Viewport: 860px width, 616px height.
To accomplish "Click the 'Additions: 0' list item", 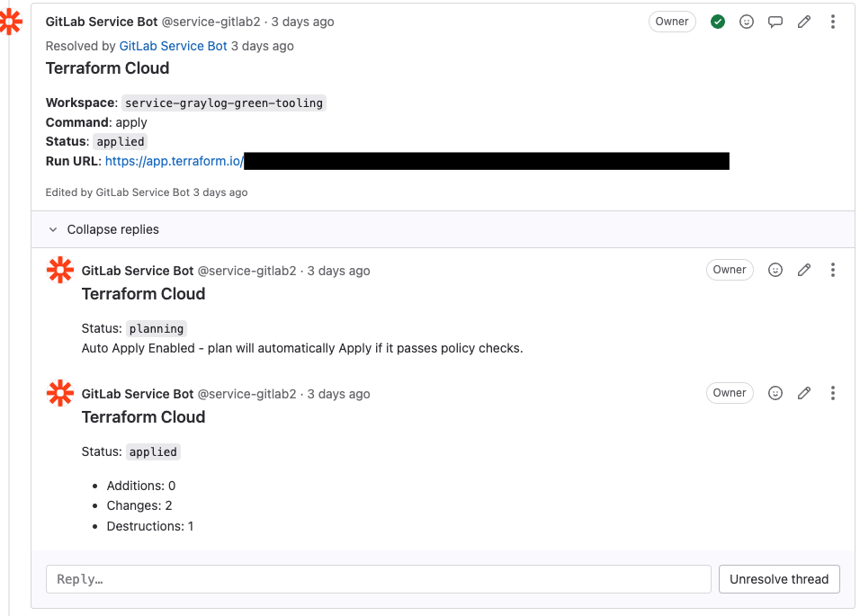I will point(141,487).
